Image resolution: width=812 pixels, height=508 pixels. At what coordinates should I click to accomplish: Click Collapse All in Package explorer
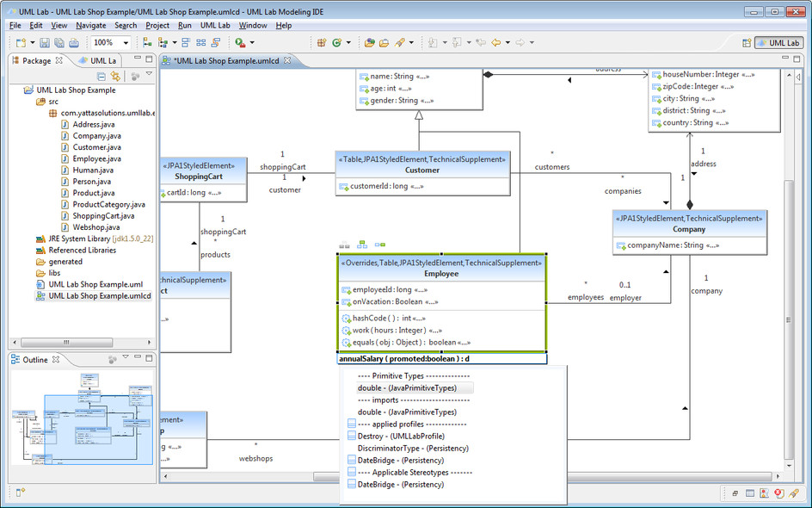pyautogui.click(x=101, y=77)
